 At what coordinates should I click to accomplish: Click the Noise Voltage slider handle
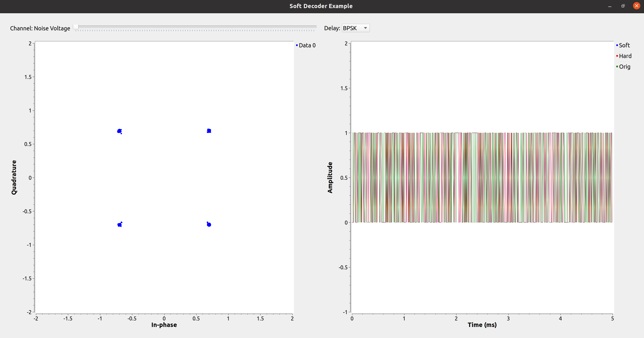(76, 27)
